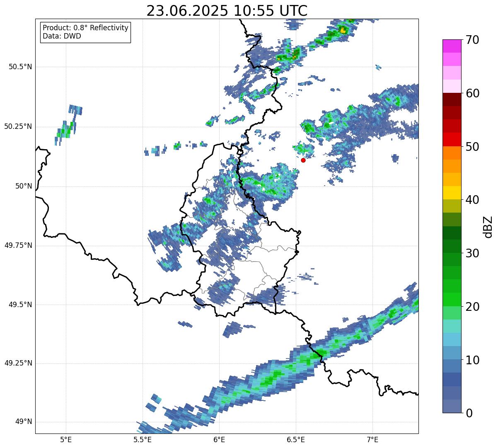Click the 7°E longitude tick label
Screen dimensions: 498x448
click(372, 439)
